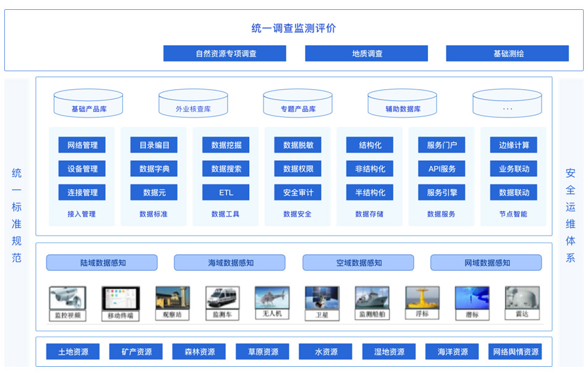The image size is (588, 381).
Task: Click the 无人机 drone icon
Action: point(272,298)
